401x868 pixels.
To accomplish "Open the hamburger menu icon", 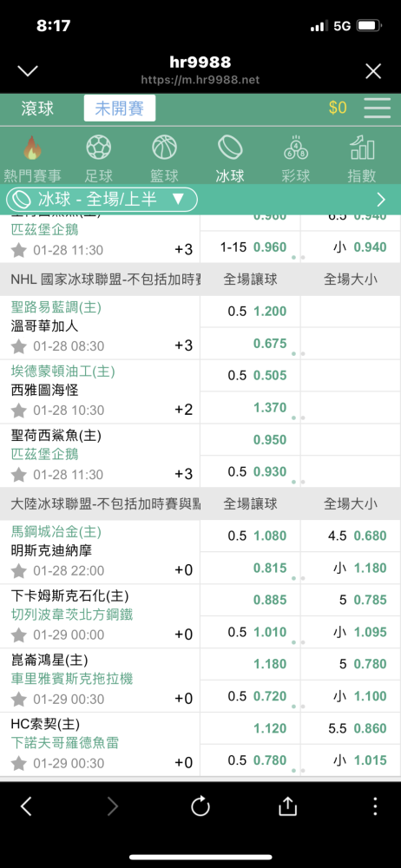I will tap(378, 108).
